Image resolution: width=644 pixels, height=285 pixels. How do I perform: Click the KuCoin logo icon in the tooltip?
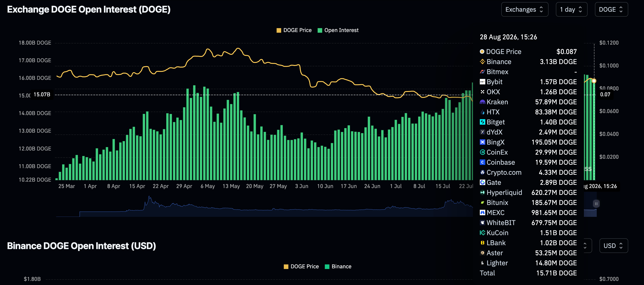pyautogui.click(x=482, y=233)
